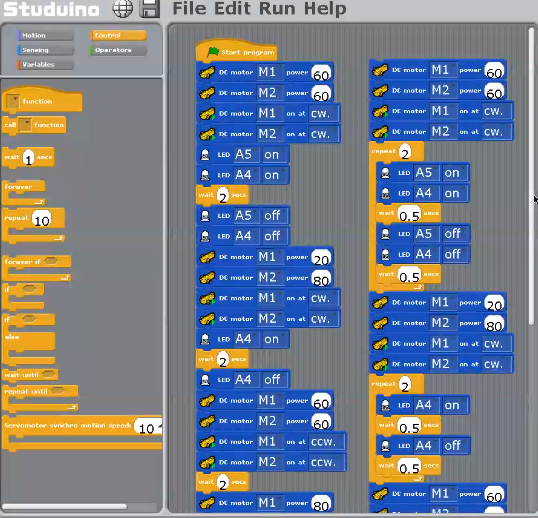
Task: Open ccw direction dropdown on M1 block
Action: [326, 442]
